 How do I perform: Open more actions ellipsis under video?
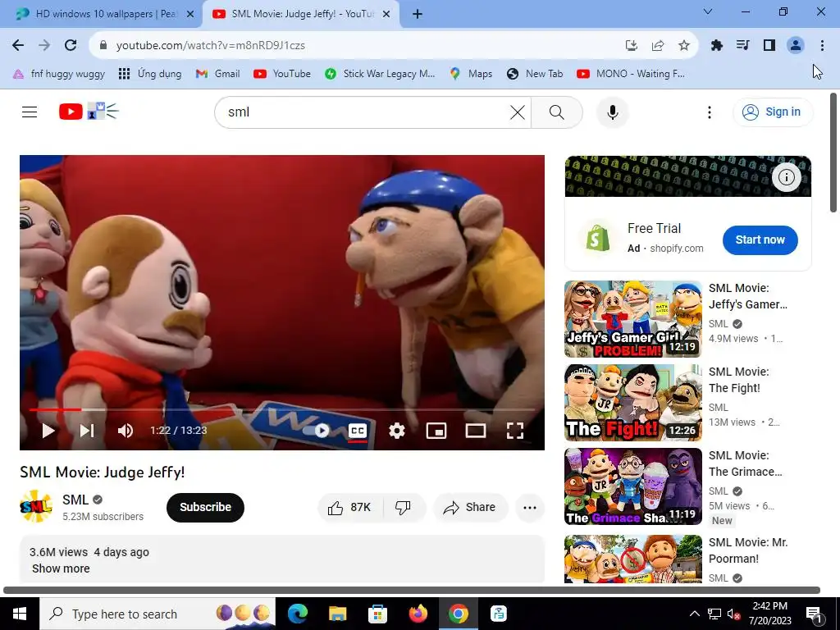[530, 507]
